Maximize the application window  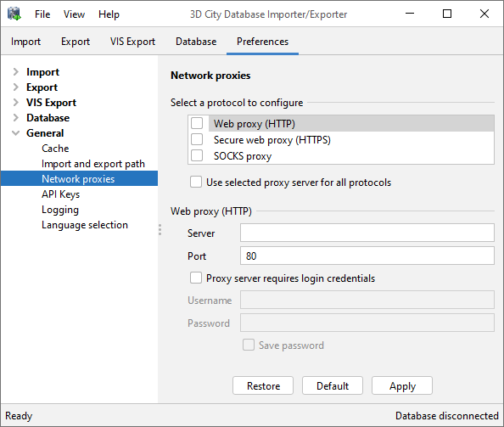coord(447,14)
